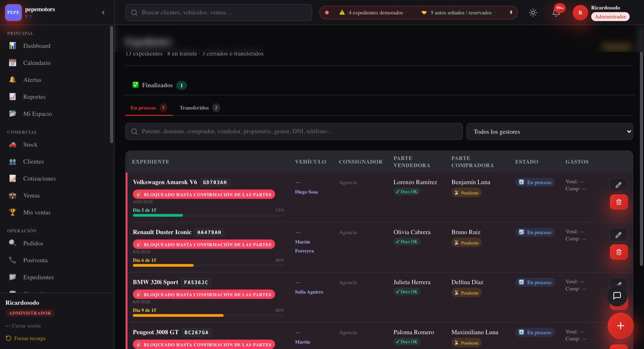Click the En proceso status of BMW 320i
Screen dimensions: 644x349
535,282
